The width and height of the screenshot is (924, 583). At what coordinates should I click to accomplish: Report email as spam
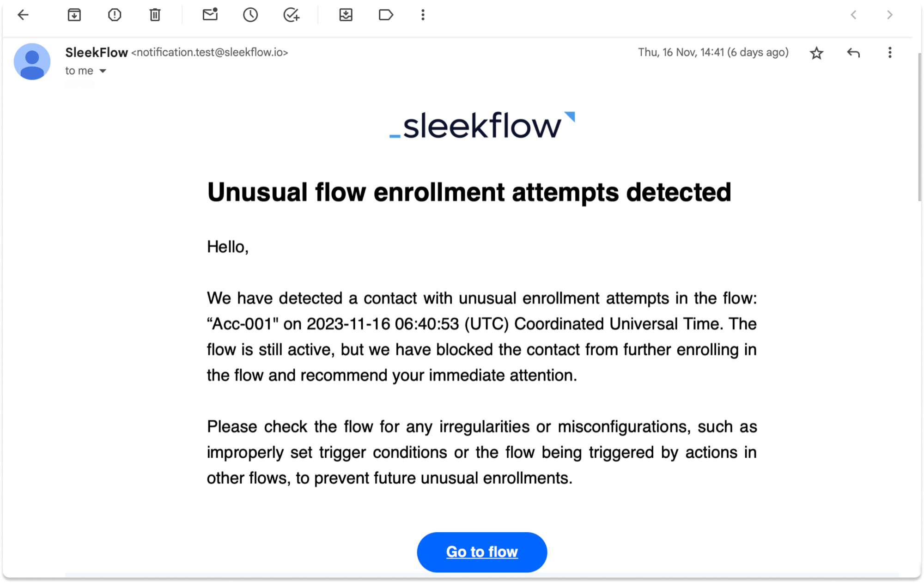(115, 15)
